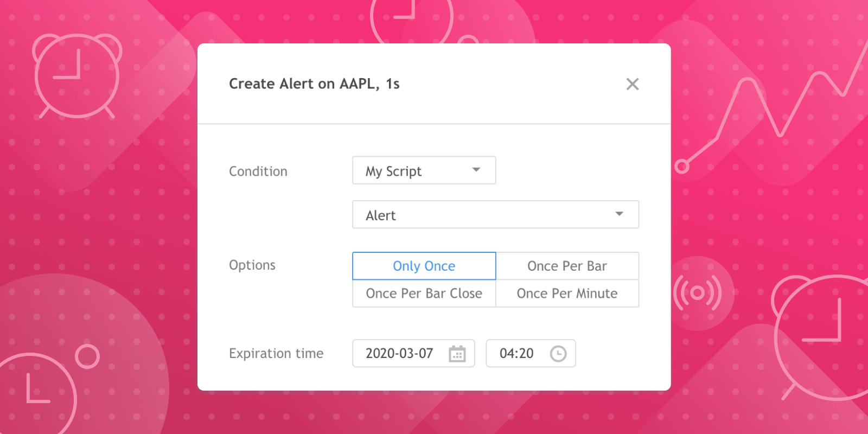This screenshot has height=434, width=868.
Task: Open the My Script condition dropdown
Action: (424, 170)
